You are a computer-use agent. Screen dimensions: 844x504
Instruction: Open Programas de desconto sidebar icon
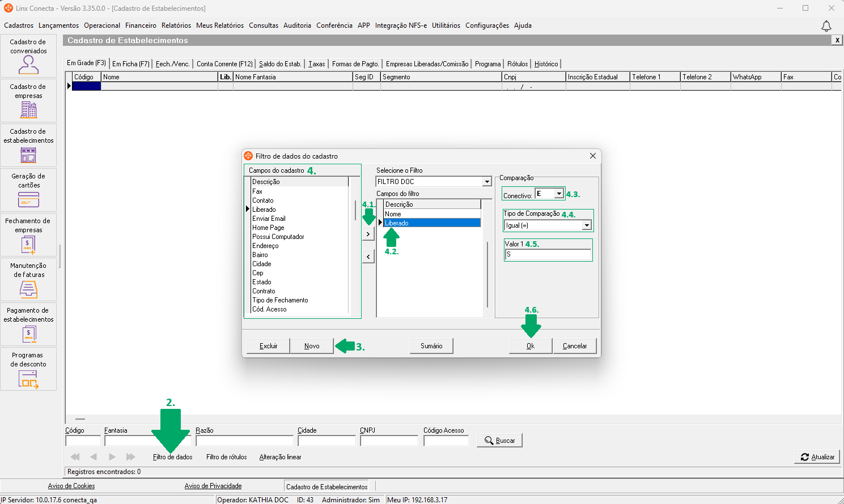(x=28, y=369)
